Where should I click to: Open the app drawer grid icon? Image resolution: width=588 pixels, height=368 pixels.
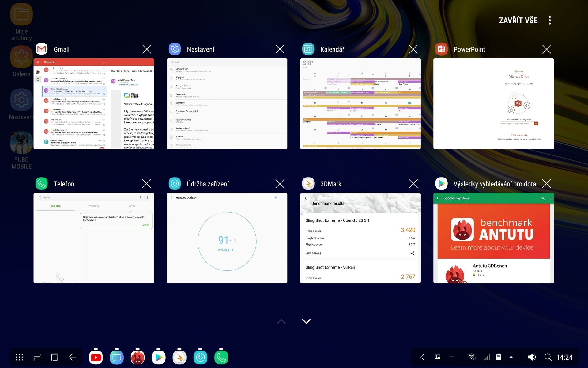19,357
